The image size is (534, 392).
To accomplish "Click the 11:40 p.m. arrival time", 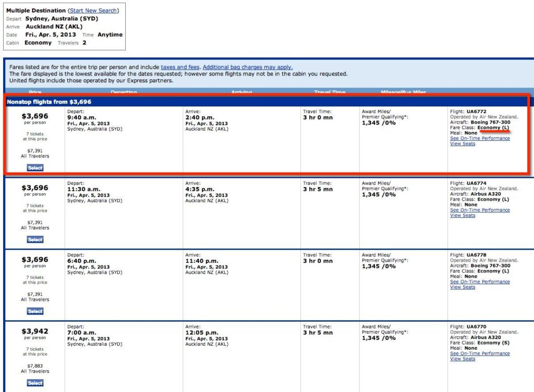I will [202, 261].
